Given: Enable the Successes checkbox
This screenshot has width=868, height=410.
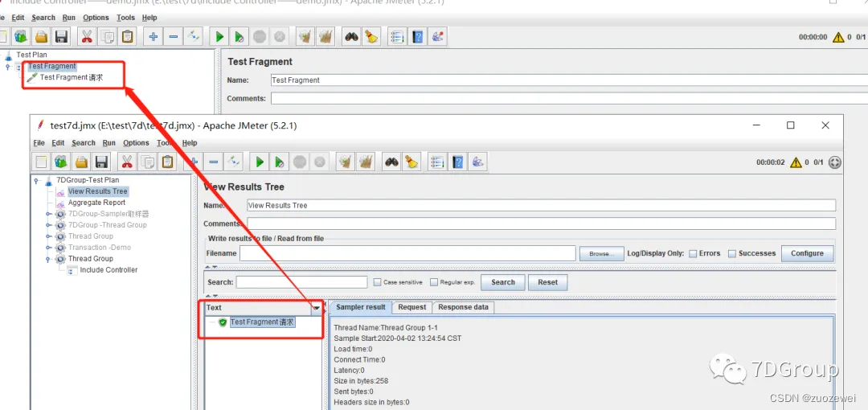Looking at the screenshot, I should 732,254.
